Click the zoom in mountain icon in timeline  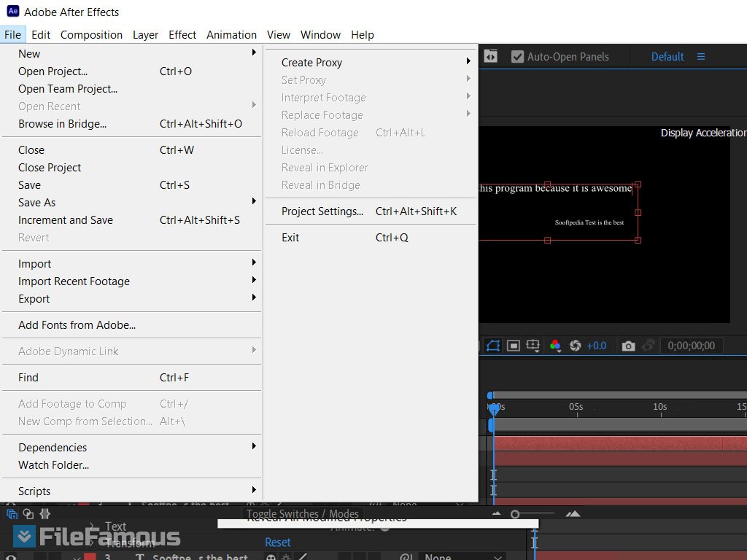click(x=573, y=514)
